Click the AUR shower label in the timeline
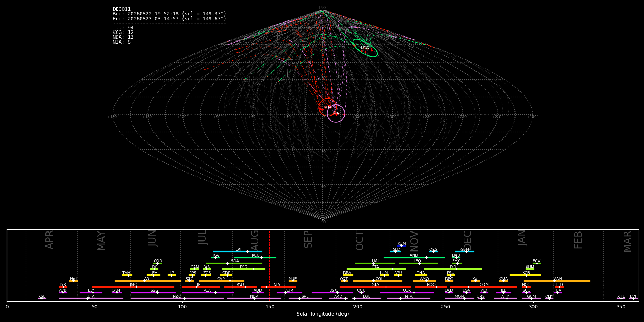The height and width of the screenshot is (322, 644). tap(289, 291)
